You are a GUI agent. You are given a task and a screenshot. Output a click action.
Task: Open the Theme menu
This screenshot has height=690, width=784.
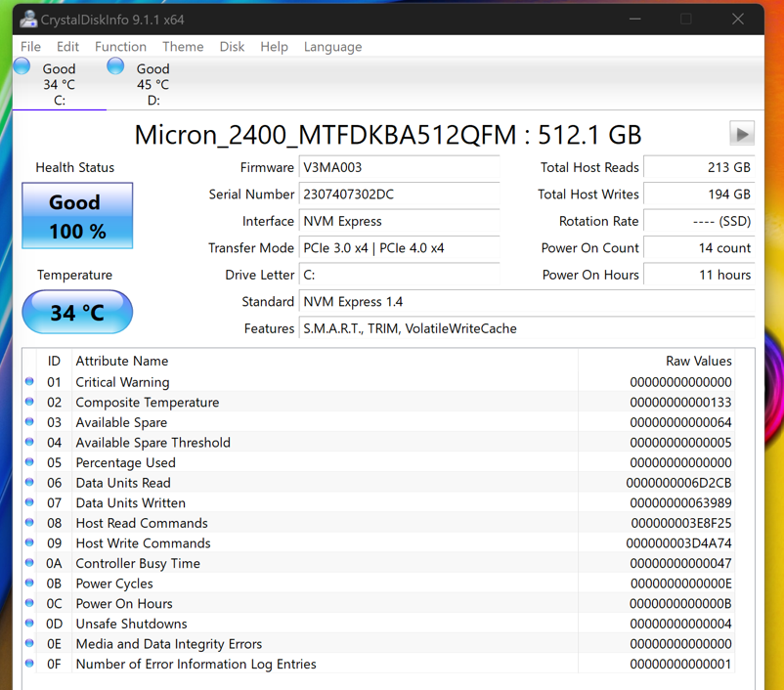[183, 47]
